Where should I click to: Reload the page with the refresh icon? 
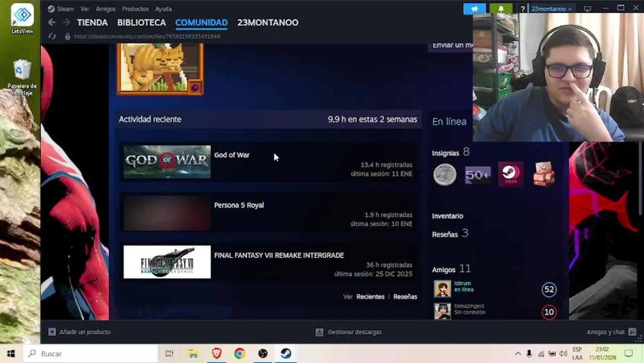pyautogui.click(x=52, y=36)
